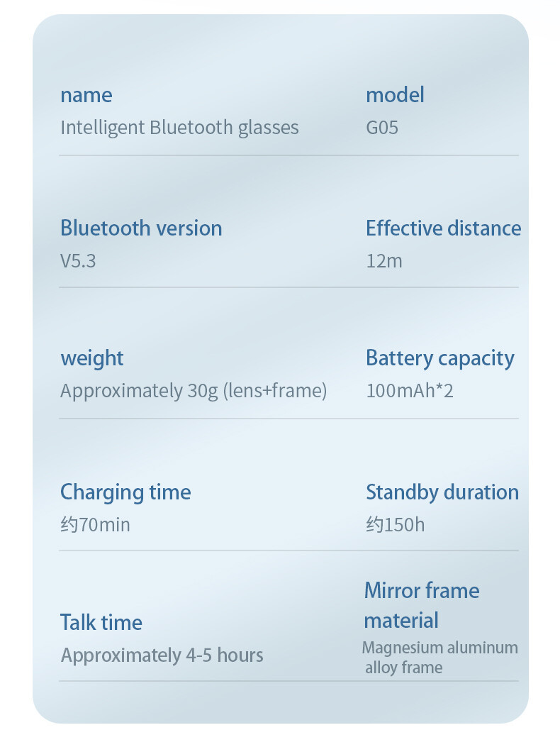
Task: Click the "weight" heading label
Action: (x=92, y=358)
